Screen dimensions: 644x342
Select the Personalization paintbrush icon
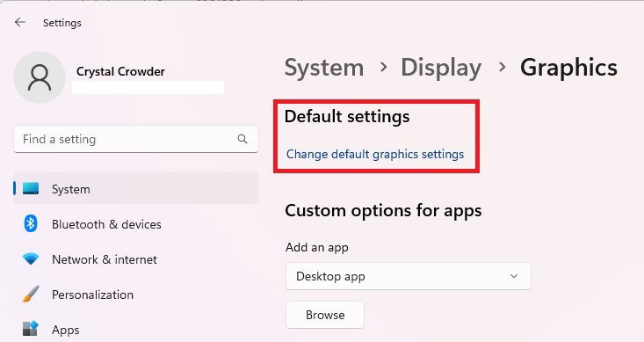(31, 295)
